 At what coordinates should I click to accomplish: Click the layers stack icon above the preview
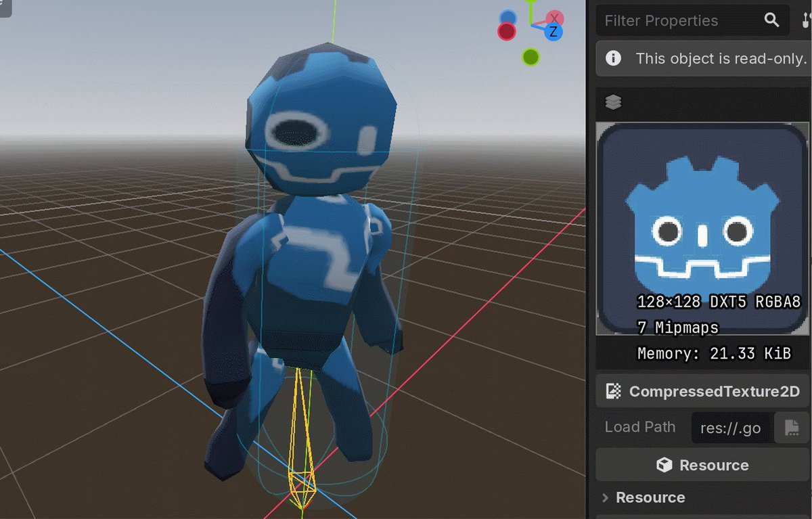pos(613,102)
